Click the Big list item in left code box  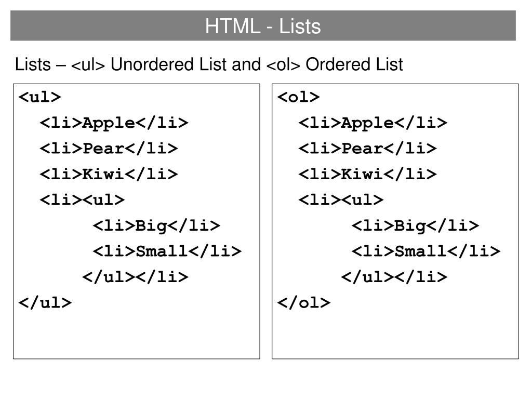[x=156, y=227]
